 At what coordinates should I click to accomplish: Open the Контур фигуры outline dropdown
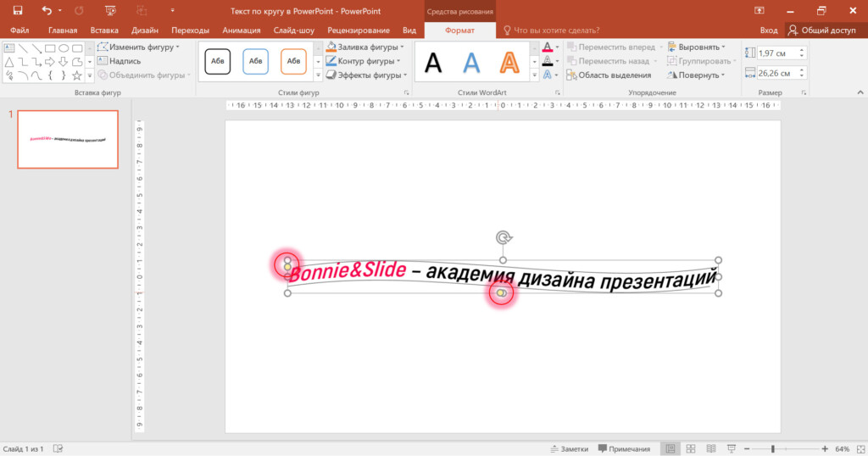[363, 61]
